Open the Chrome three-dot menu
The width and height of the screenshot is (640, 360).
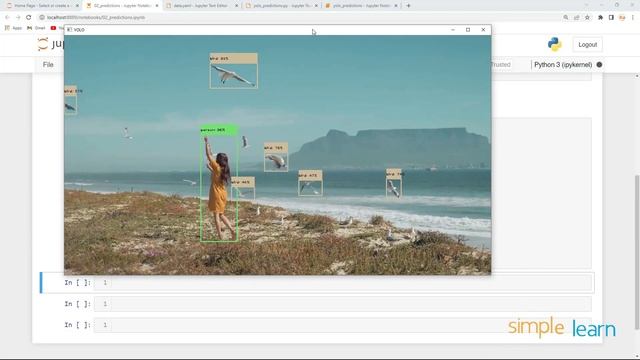[633, 18]
